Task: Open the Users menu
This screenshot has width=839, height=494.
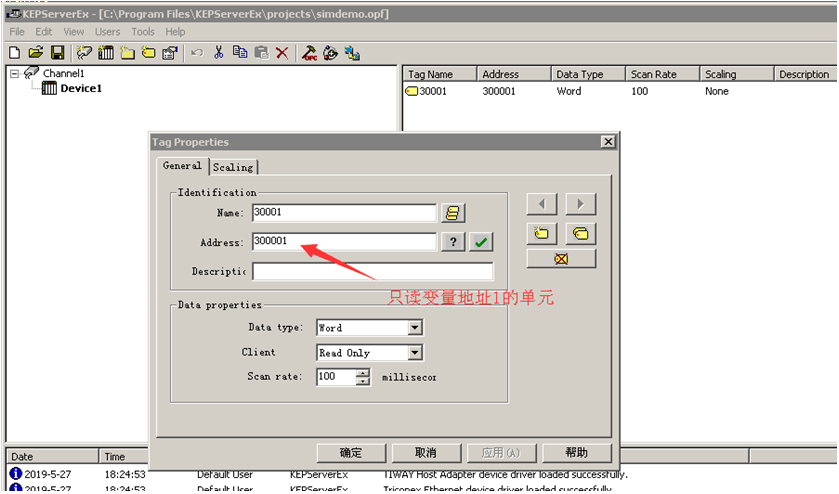Action: (x=108, y=32)
